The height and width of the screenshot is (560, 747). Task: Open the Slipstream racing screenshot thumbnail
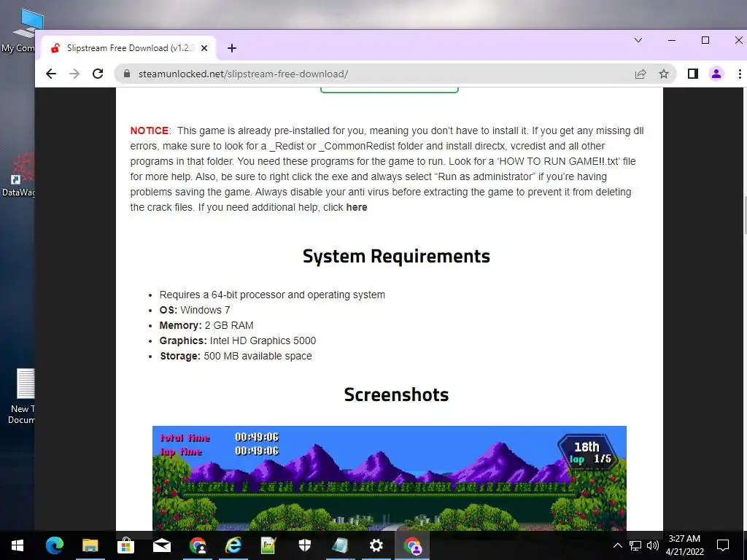tap(390, 478)
